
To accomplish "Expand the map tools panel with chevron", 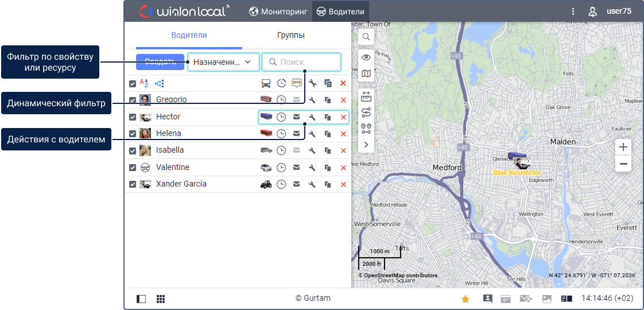I will 366,145.
